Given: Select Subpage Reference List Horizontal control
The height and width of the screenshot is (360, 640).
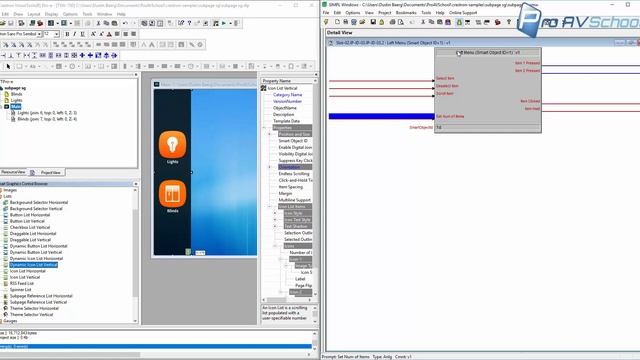Looking at the screenshot, I should click(41, 296).
